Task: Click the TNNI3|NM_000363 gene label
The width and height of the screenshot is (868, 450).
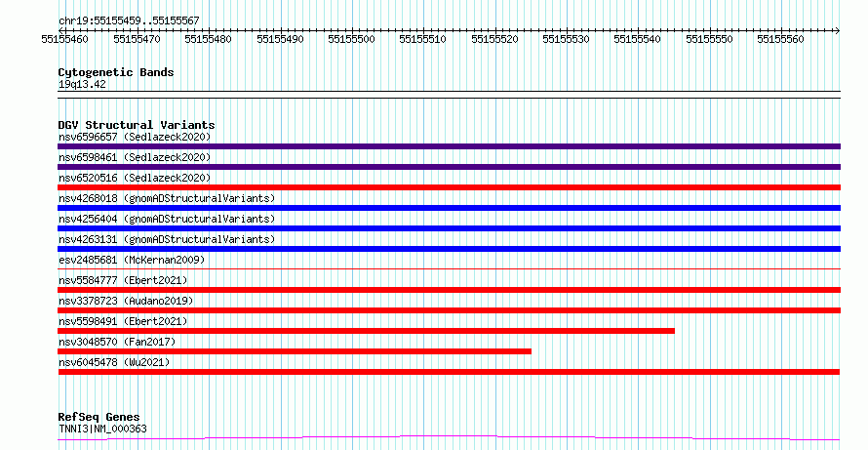Action: tap(102, 429)
